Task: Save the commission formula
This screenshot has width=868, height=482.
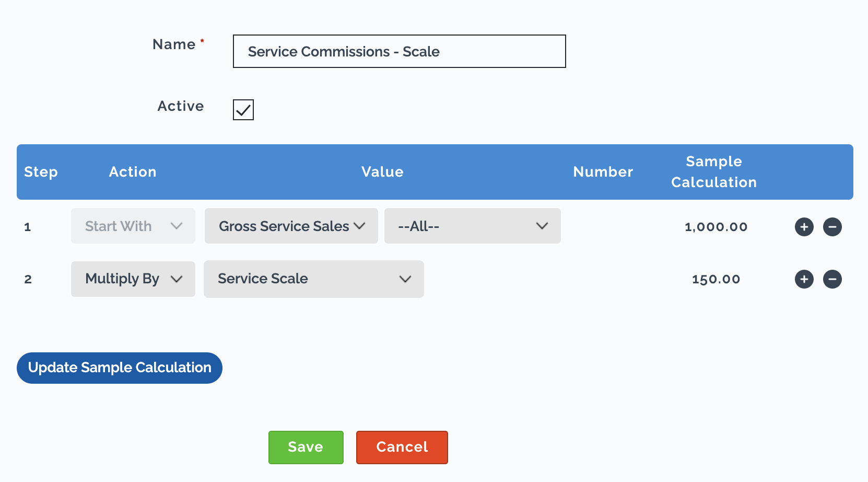Action: pos(306,447)
